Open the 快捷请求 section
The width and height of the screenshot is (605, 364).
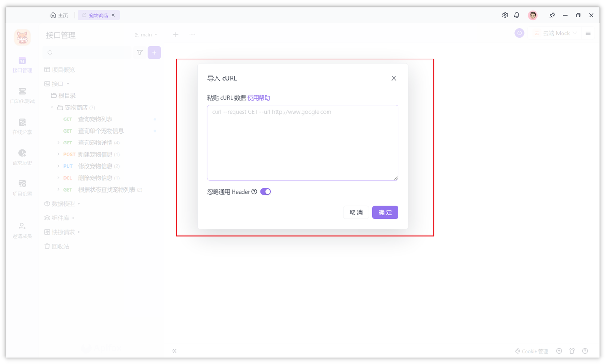(x=62, y=232)
